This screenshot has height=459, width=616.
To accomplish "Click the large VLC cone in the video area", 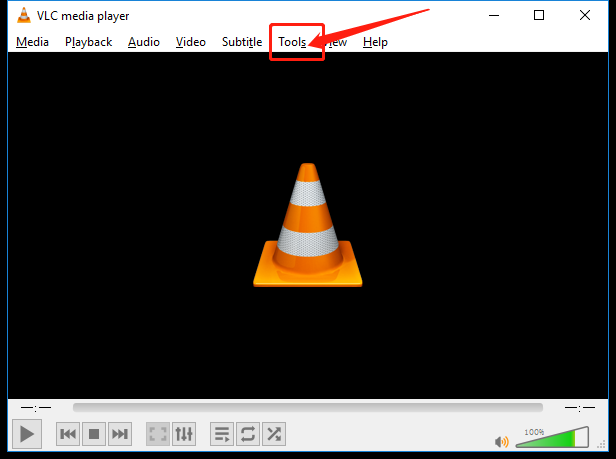I will pyautogui.click(x=308, y=225).
